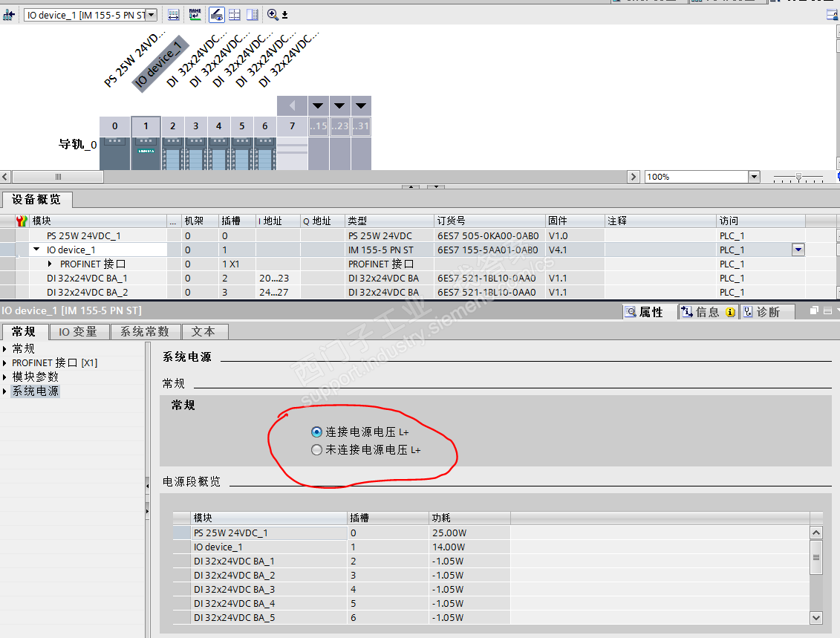Select the 系统常数 tab
840x638 pixels.
[145, 331]
